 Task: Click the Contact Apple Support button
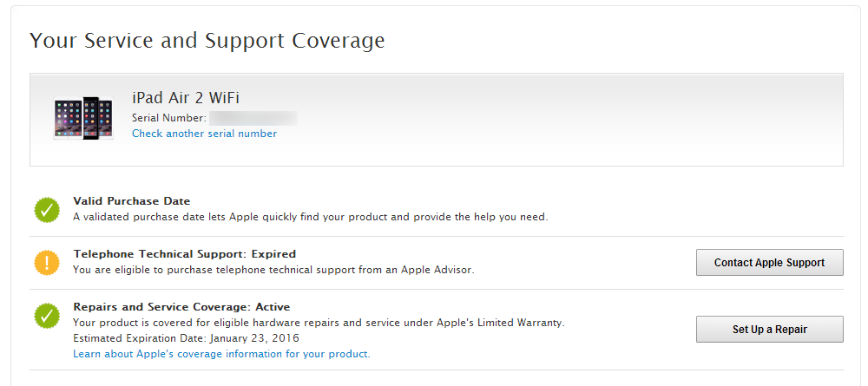(x=769, y=263)
